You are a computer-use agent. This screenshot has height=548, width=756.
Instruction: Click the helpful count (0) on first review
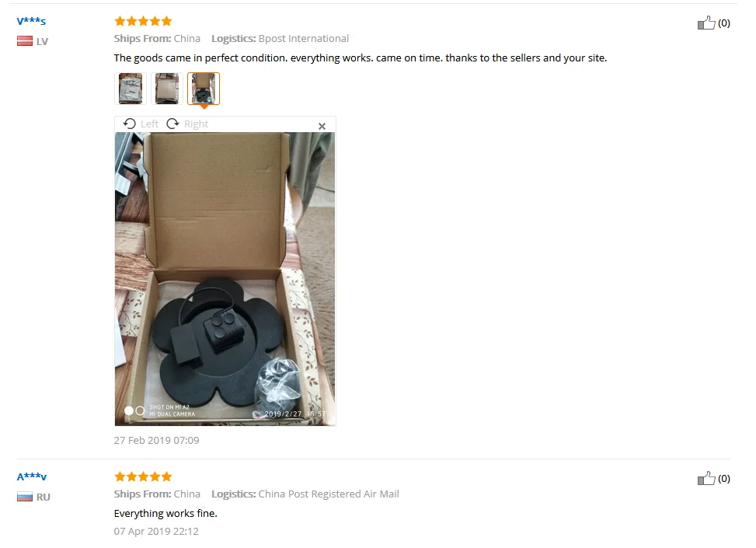(723, 23)
